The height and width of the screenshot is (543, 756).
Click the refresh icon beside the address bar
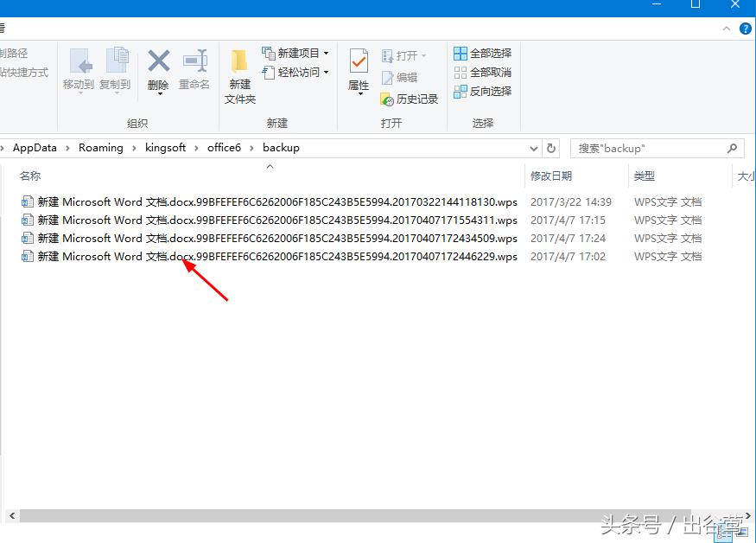pyautogui.click(x=552, y=148)
